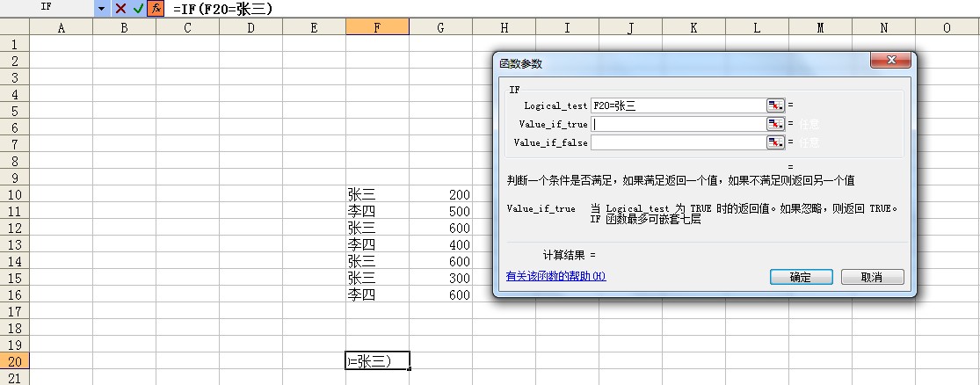Cancel formula entry with red X icon
Viewport: 980px width, 385px height.
[x=120, y=8]
